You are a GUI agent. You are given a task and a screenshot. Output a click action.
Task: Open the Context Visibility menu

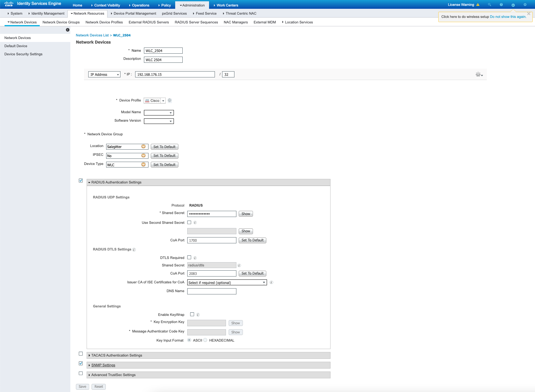click(106, 5)
